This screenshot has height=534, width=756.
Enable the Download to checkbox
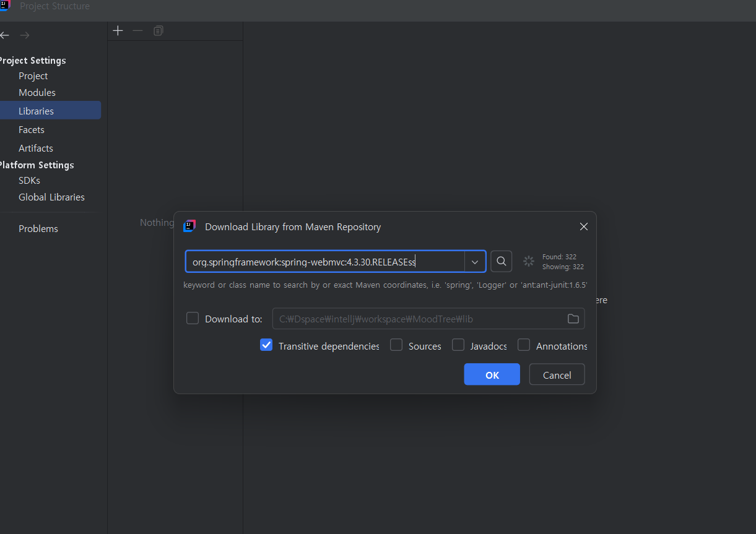[193, 318]
